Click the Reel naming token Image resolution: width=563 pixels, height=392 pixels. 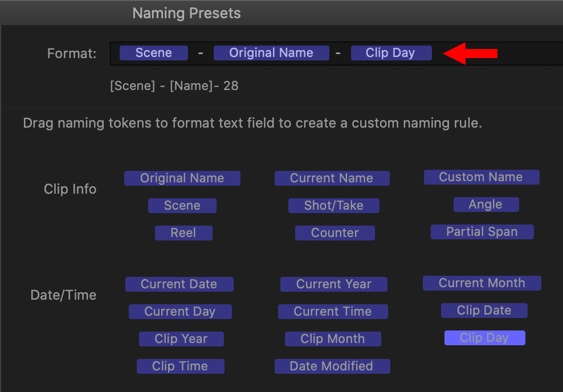[x=183, y=232]
